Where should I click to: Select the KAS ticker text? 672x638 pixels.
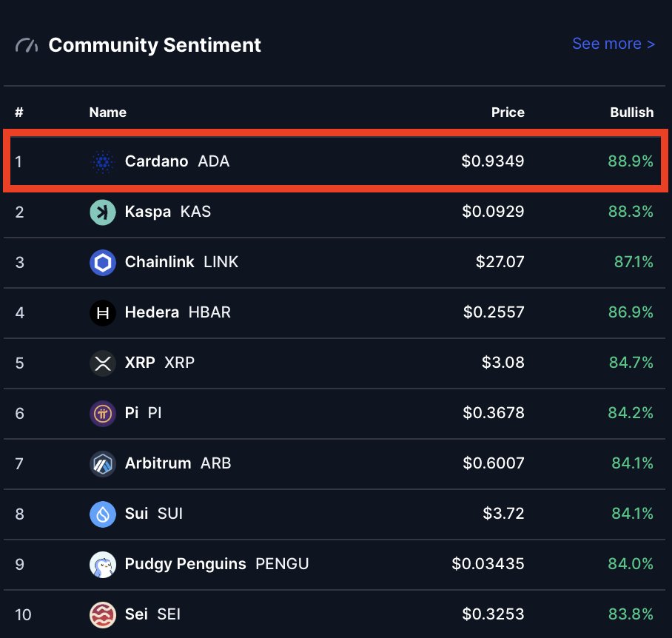[195, 212]
